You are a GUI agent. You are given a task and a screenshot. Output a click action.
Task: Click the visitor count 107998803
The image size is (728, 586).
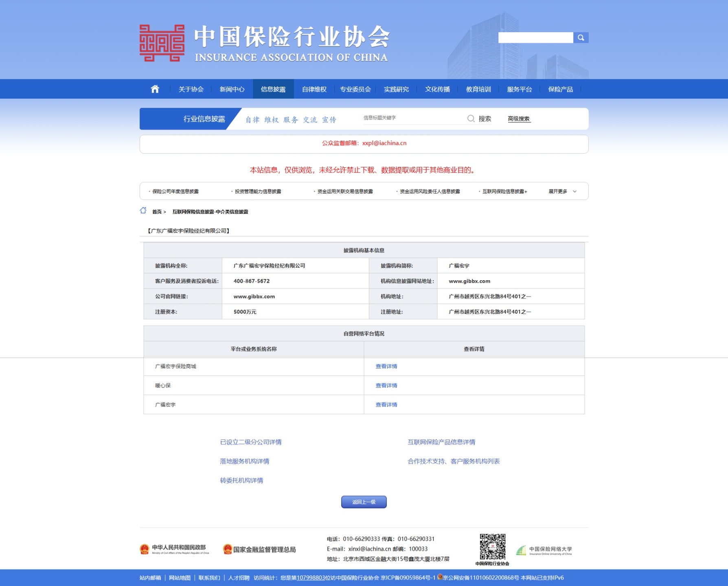[311, 577]
